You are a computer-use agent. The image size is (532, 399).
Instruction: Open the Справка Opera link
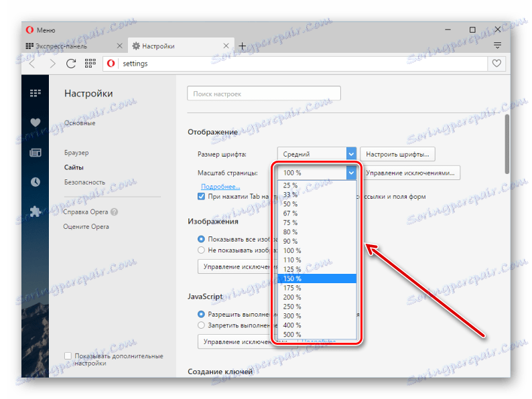[86, 212]
